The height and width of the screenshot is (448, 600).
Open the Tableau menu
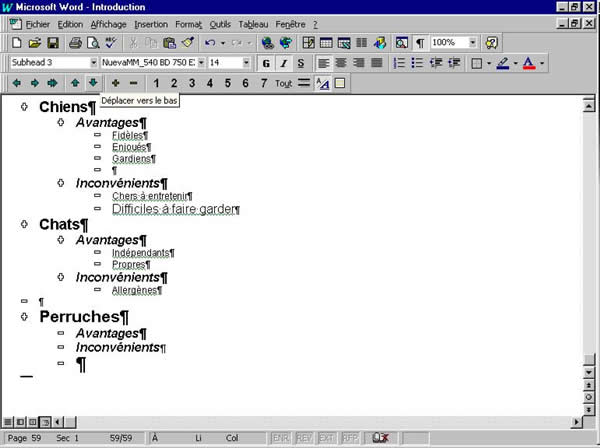[253, 24]
